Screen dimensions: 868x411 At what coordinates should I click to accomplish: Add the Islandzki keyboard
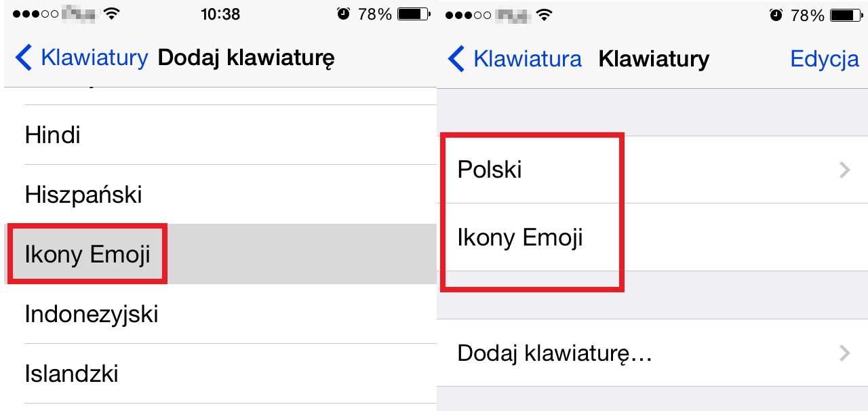(72, 374)
